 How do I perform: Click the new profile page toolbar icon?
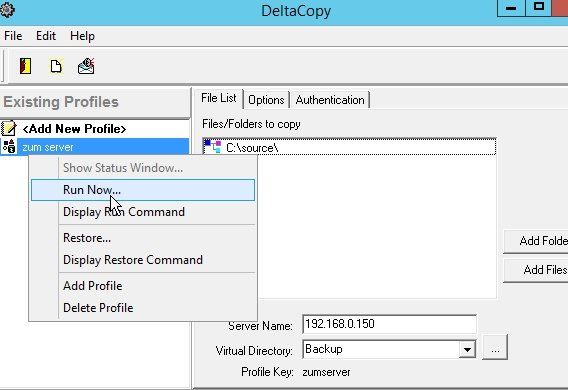tap(56, 66)
